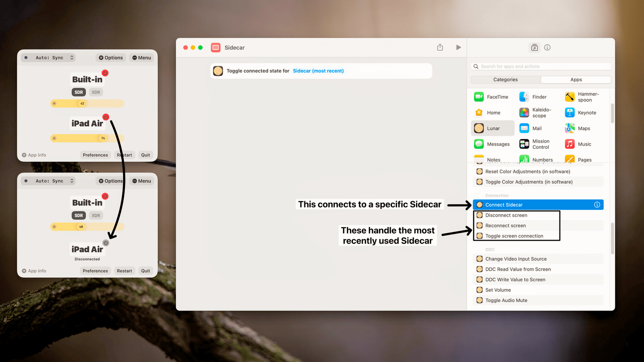Open Preferences in the panel with iPad Air at 74

coord(95,155)
